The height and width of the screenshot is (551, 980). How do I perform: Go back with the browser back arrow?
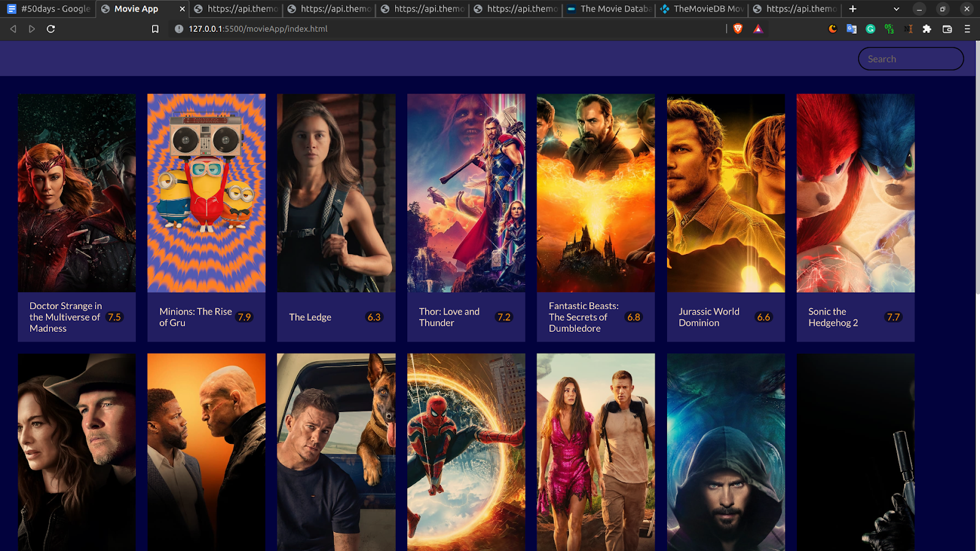coord(13,29)
